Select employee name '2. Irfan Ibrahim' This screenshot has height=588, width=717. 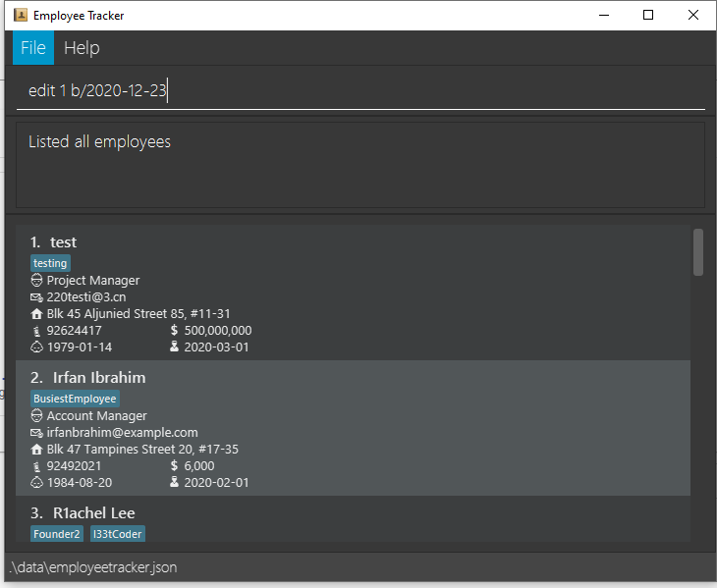pyautogui.click(x=87, y=378)
